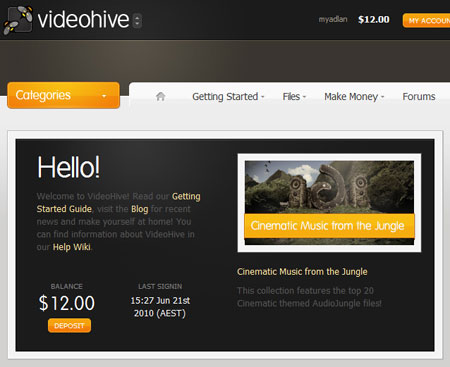The height and width of the screenshot is (367, 450).
Task: Open the myadlan username link
Action: coord(333,19)
